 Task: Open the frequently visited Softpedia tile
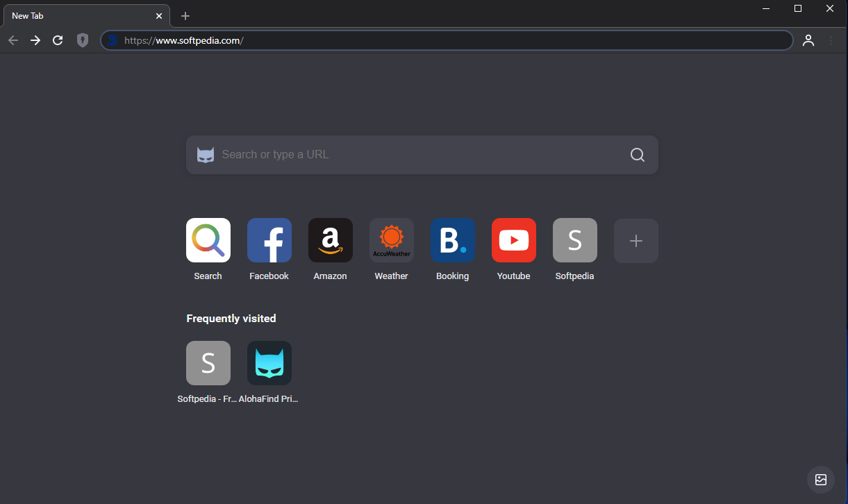tap(208, 363)
